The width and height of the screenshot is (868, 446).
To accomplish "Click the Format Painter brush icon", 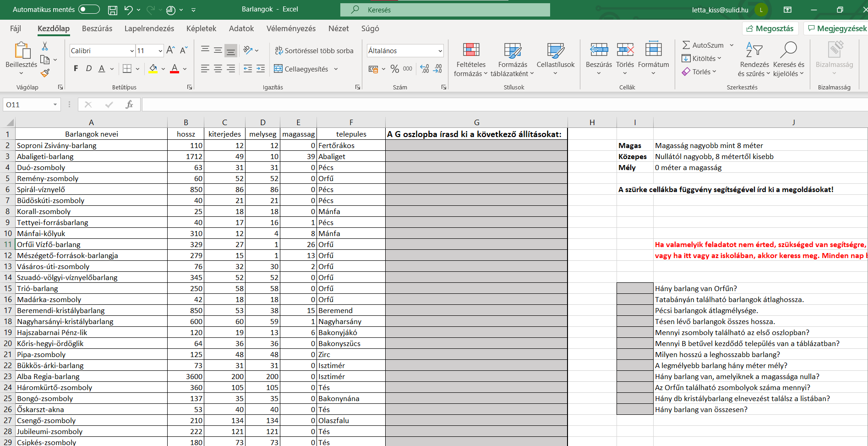I will tap(45, 73).
